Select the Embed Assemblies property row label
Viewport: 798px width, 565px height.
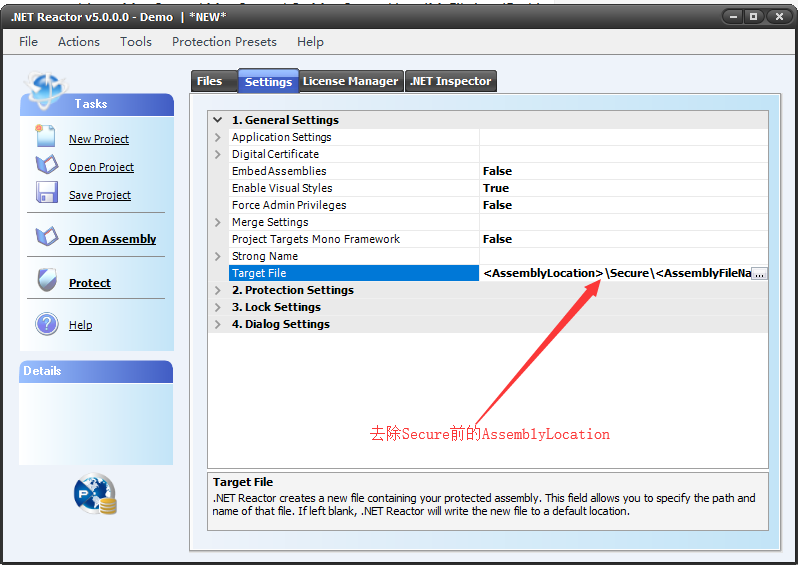(x=279, y=171)
